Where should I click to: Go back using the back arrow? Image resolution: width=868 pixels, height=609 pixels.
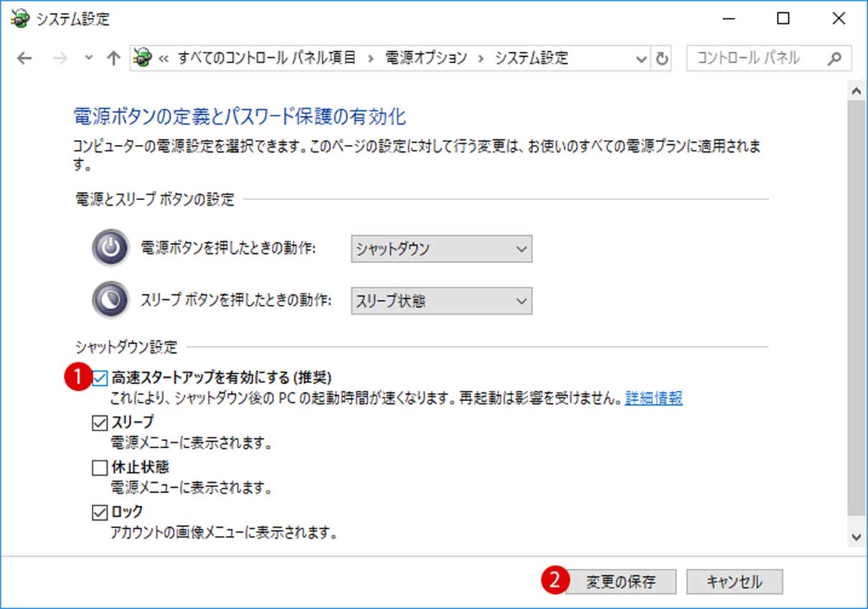click(x=25, y=59)
